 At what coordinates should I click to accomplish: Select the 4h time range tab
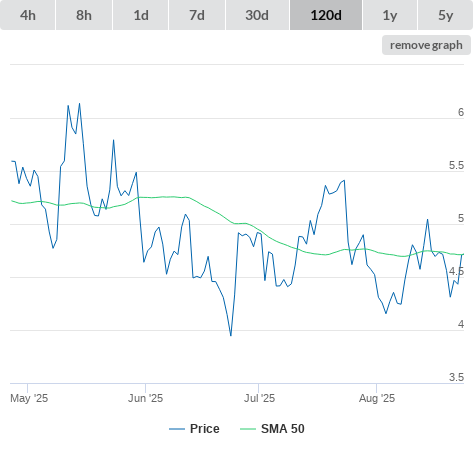tap(28, 15)
